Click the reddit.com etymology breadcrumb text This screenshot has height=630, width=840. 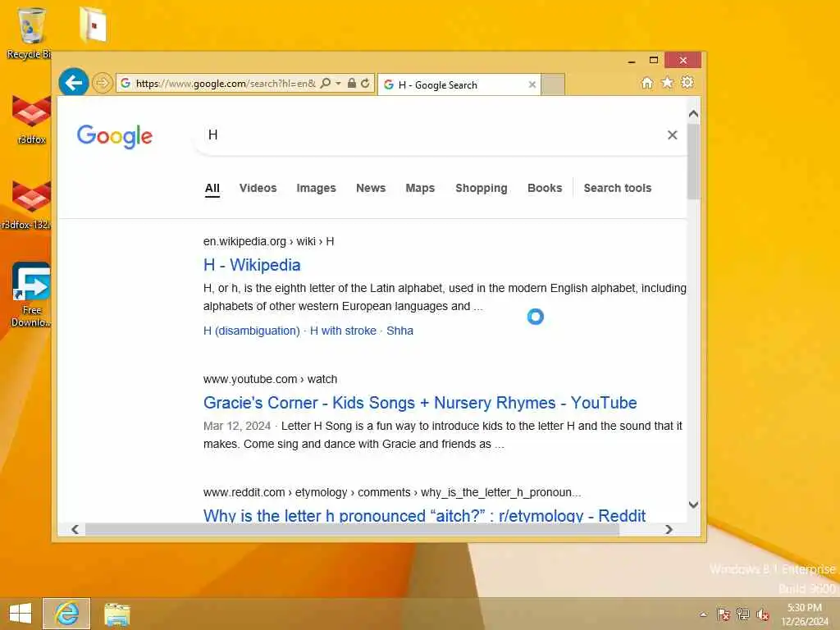point(392,492)
